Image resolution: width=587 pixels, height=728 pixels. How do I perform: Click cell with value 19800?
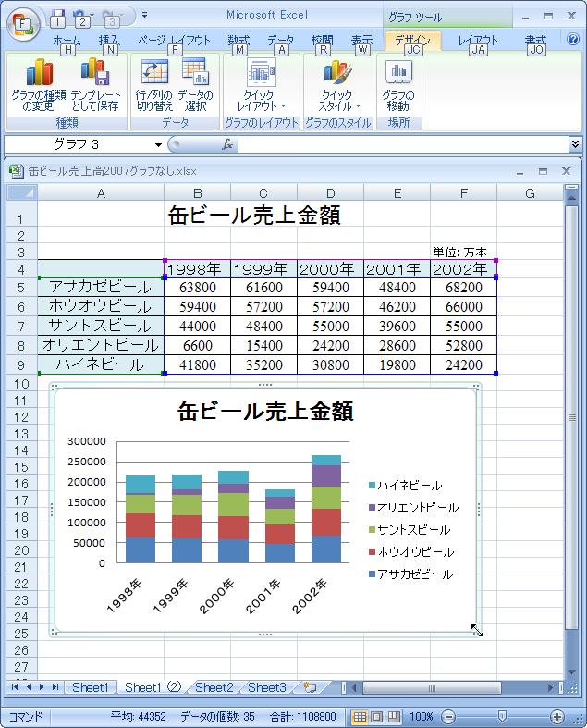pos(397,365)
